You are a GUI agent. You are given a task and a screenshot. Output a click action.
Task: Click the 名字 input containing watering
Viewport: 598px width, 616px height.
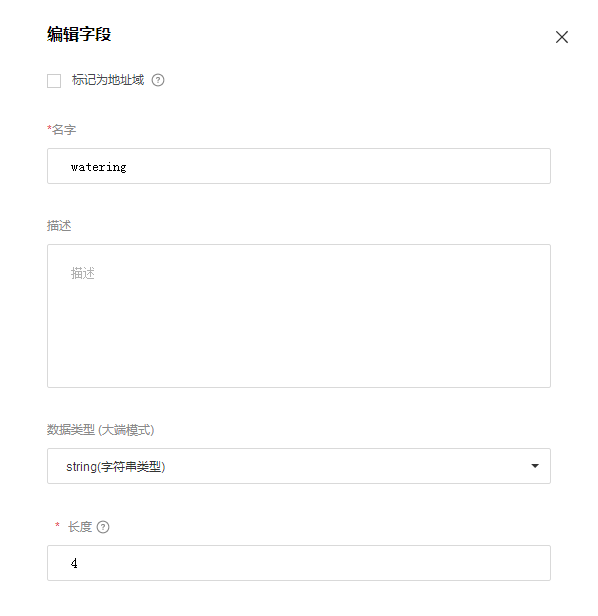[x=299, y=166]
